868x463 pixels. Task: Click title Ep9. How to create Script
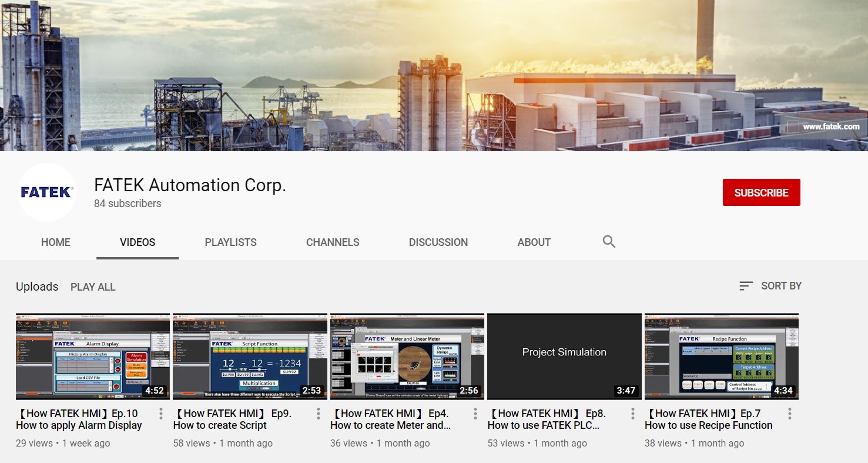point(232,419)
